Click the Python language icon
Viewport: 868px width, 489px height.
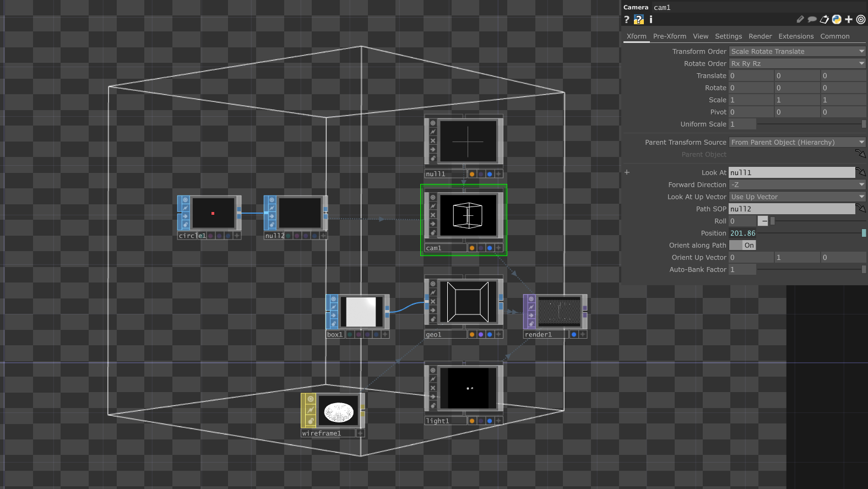(x=837, y=20)
